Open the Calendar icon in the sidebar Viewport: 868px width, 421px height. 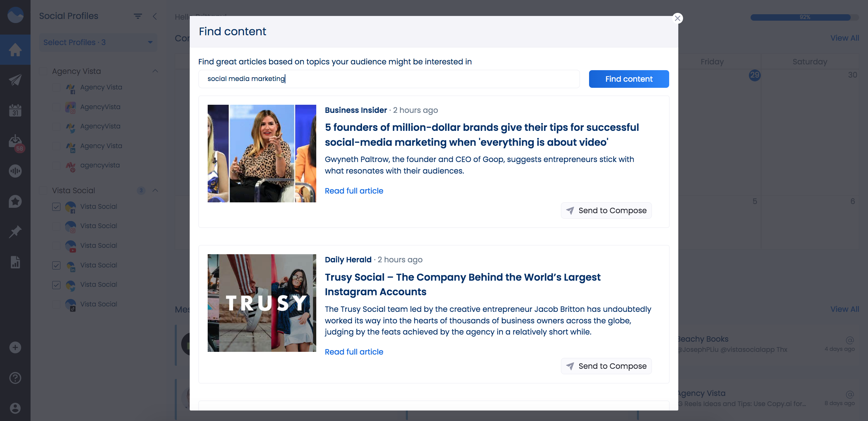(15, 111)
